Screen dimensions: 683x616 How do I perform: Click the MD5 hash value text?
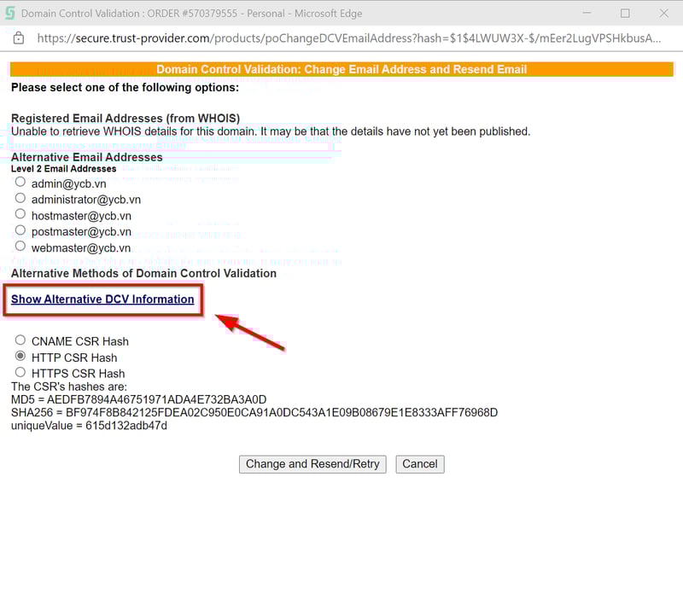138,399
